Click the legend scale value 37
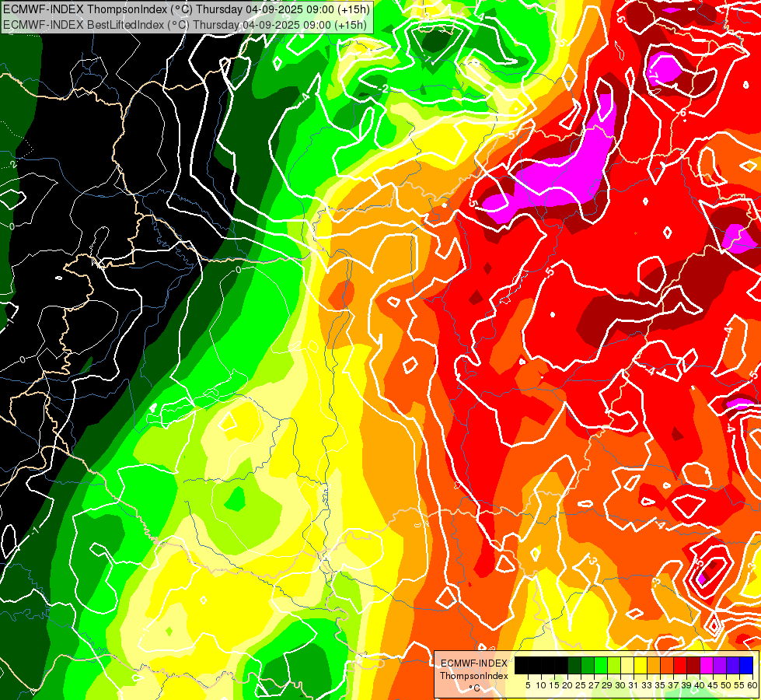 pyautogui.click(x=674, y=685)
